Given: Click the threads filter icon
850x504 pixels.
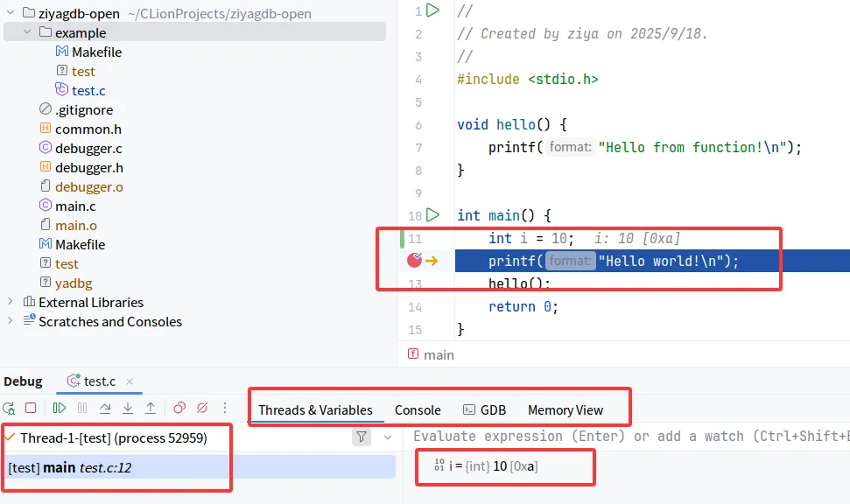Looking at the screenshot, I should coord(362,437).
